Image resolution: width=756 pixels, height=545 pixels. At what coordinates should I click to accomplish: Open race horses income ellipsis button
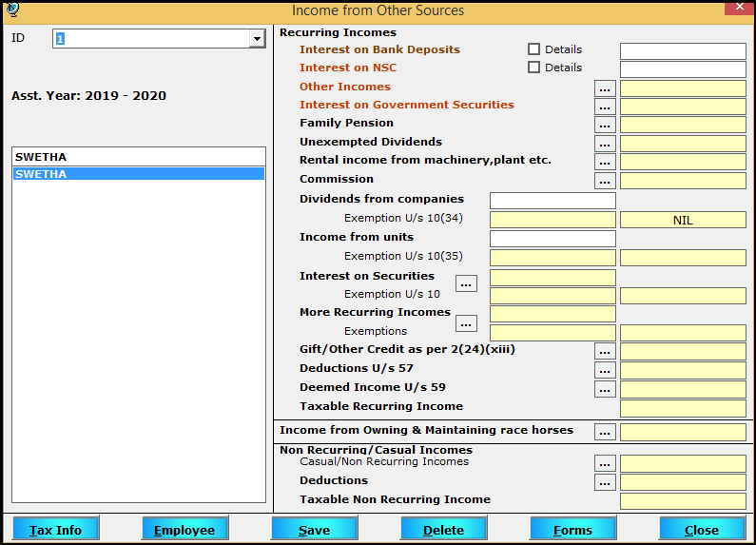click(605, 432)
